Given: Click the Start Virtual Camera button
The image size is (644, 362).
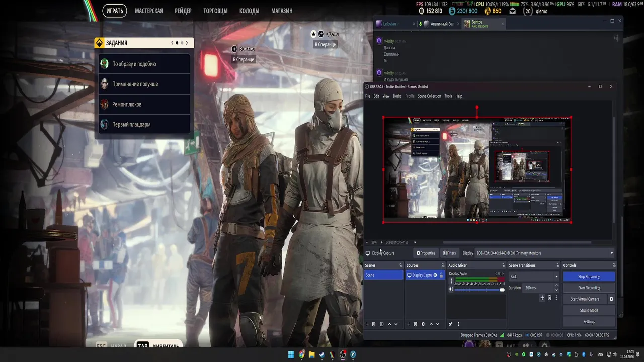Looking at the screenshot, I should click(585, 299).
